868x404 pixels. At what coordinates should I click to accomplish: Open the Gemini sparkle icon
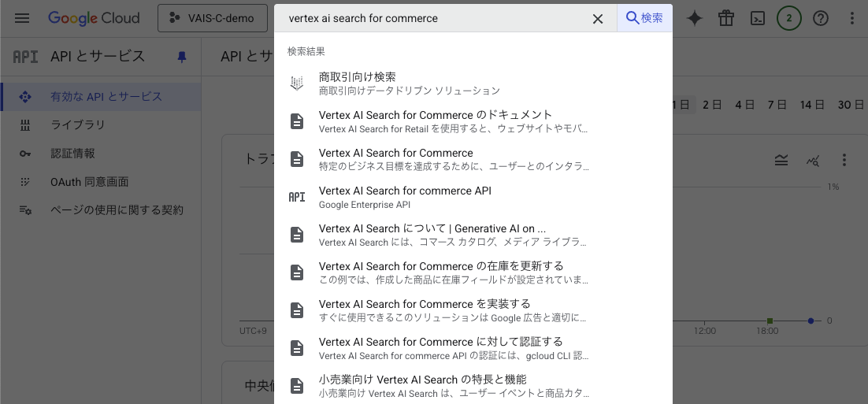694,18
